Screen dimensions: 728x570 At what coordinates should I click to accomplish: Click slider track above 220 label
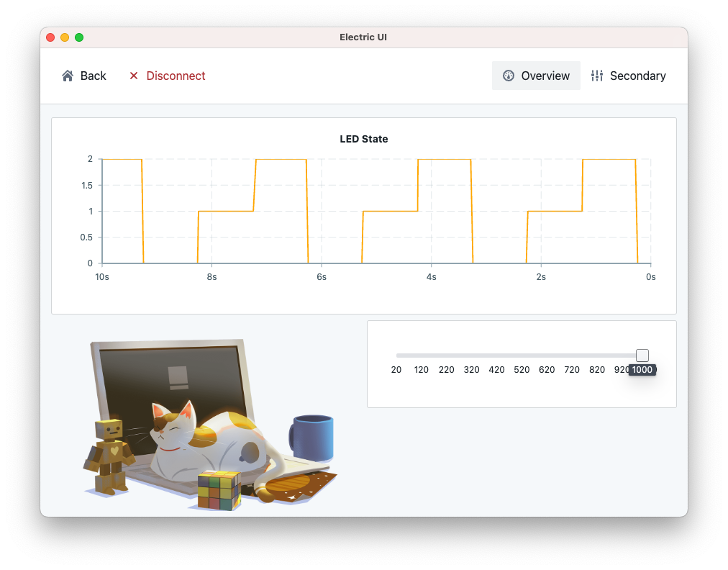point(447,356)
